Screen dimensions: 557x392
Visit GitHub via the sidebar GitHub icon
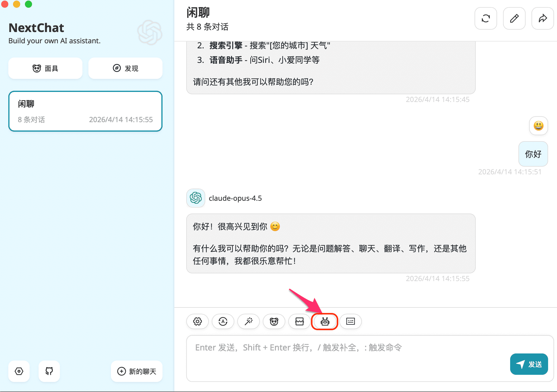(x=49, y=371)
